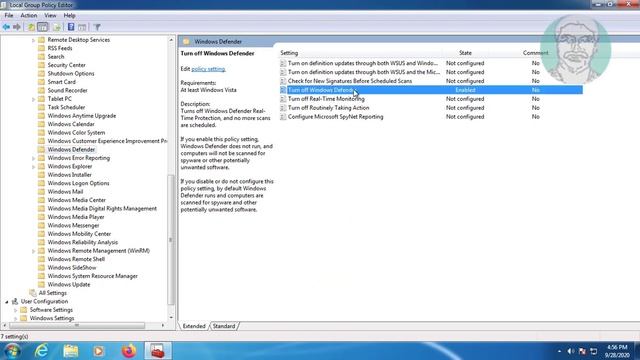Select the Windows Calendar folder
Viewport: 640px width, 360px height.
(x=71, y=124)
